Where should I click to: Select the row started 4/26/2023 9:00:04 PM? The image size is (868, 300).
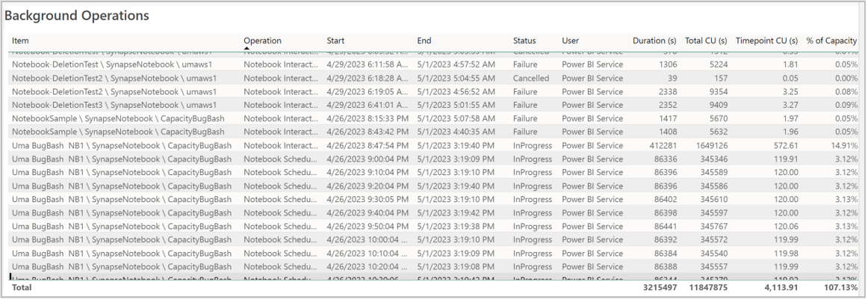pos(435,159)
